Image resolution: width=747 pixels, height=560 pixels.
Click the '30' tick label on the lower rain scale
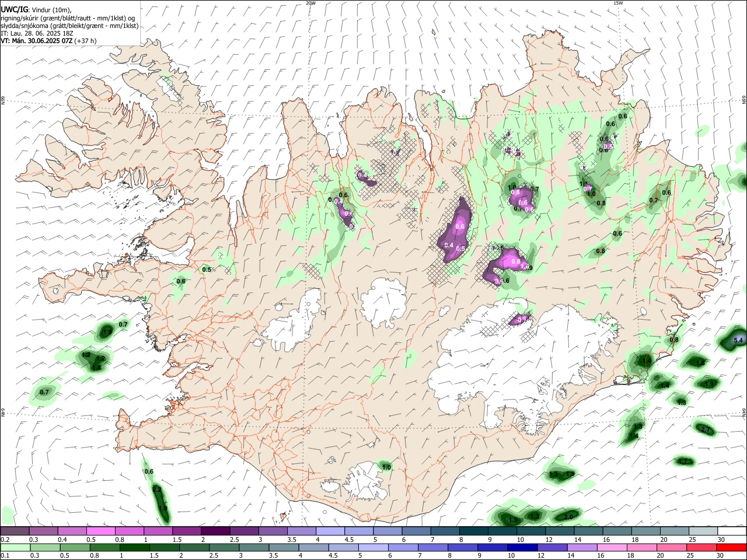(721, 556)
